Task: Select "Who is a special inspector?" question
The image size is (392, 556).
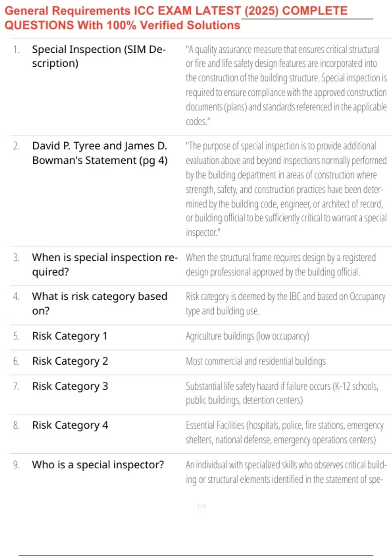Action: click(x=98, y=465)
